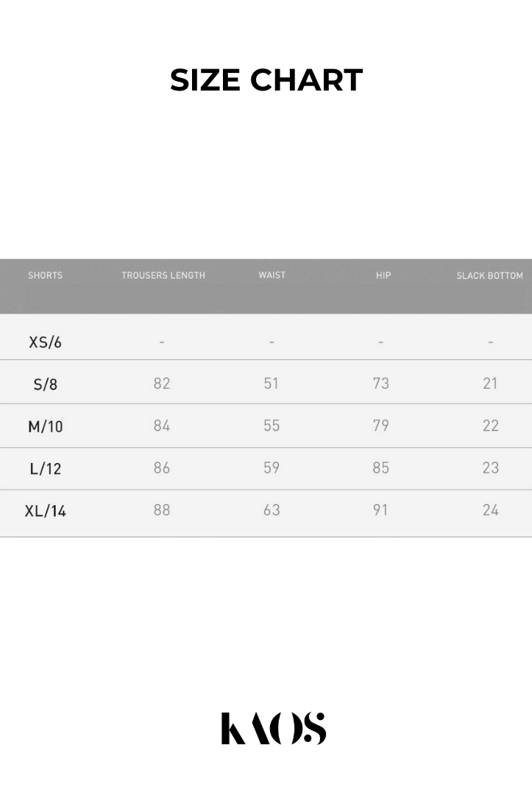Image resolution: width=532 pixels, height=795 pixels.
Task: Select the WAIST column header
Action: [x=272, y=275]
